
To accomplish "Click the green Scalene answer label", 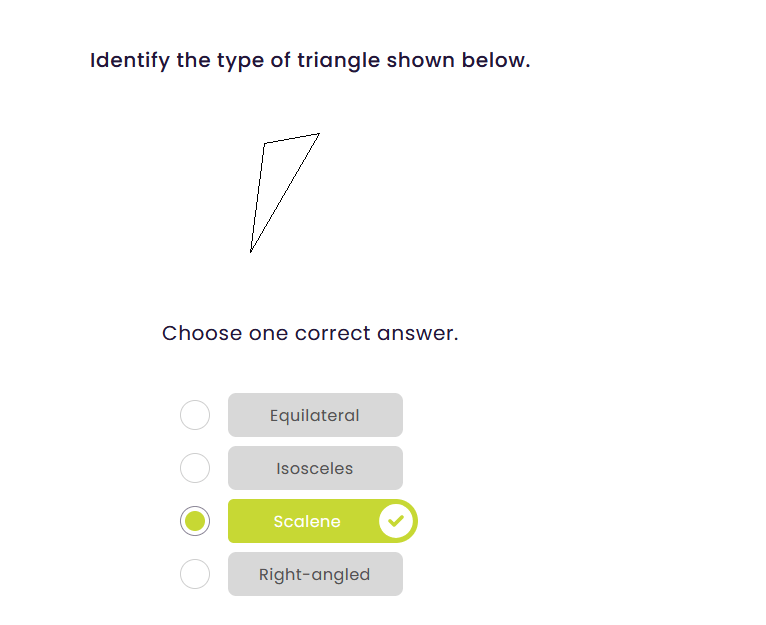I will pyautogui.click(x=306, y=521).
